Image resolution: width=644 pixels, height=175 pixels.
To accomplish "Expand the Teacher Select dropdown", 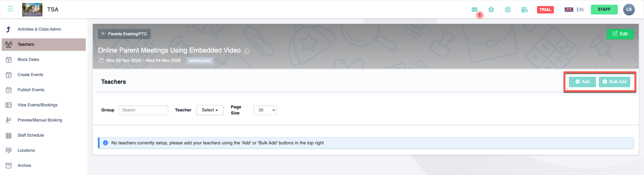I will click(210, 110).
